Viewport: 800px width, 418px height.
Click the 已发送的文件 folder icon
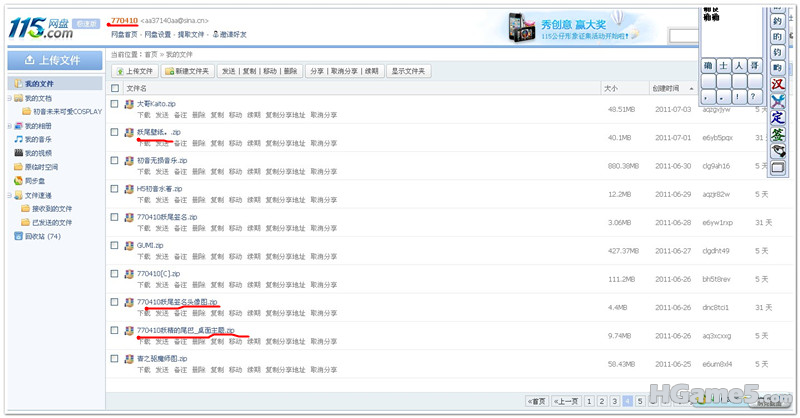point(26,223)
